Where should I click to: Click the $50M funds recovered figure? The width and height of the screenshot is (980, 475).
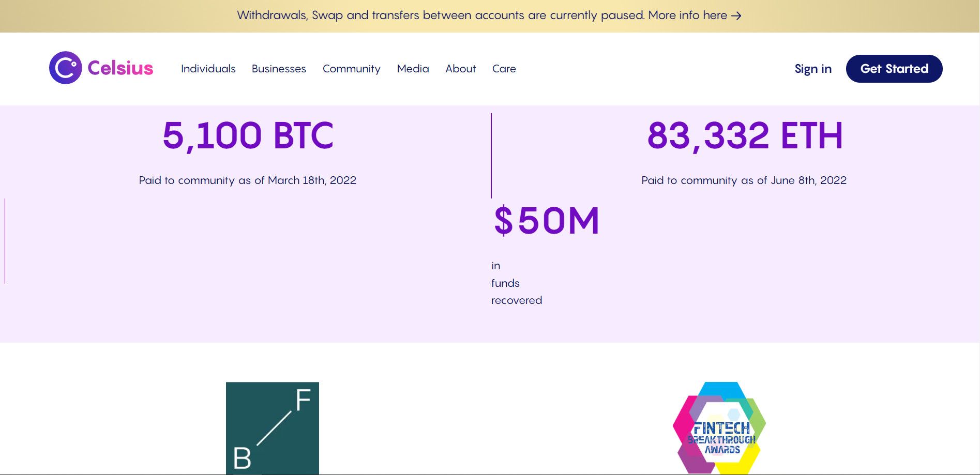(547, 221)
